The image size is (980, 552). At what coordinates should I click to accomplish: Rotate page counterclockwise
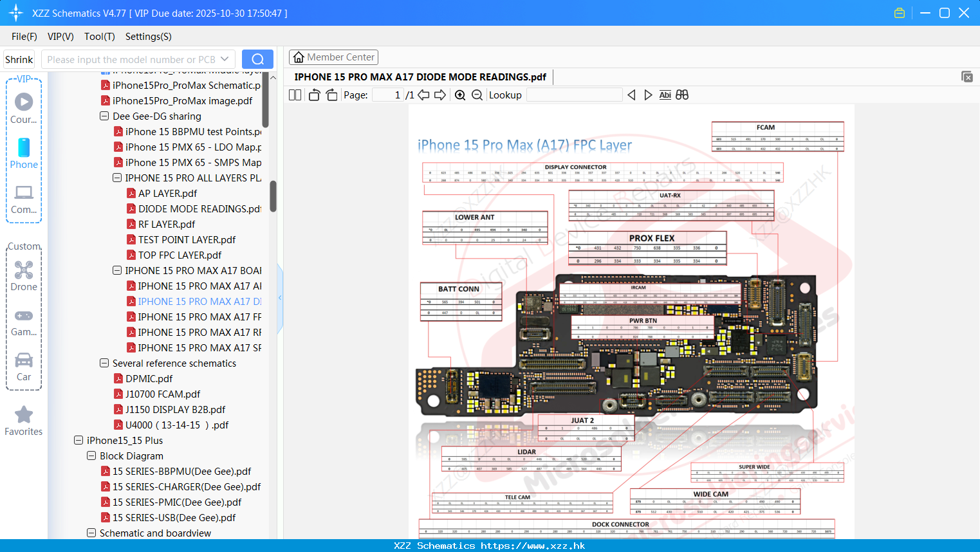314,95
